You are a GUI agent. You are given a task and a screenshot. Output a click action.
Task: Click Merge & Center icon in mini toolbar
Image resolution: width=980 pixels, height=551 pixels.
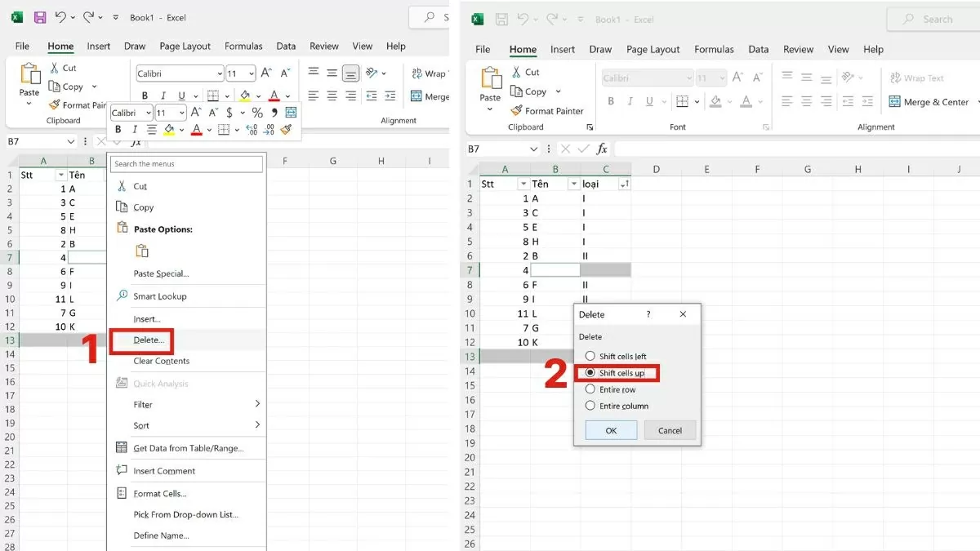[x=291, y=113]
